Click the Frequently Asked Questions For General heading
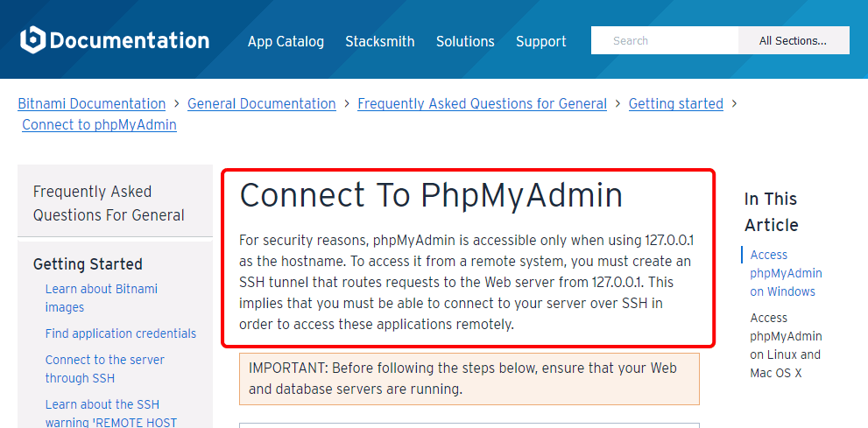The image size is (868, 428). (x=109, y=203)
